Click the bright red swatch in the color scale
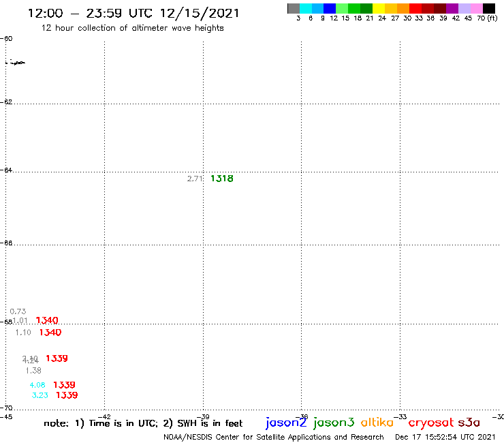Viewport: 504px width, 443px height. pos(415,9)
